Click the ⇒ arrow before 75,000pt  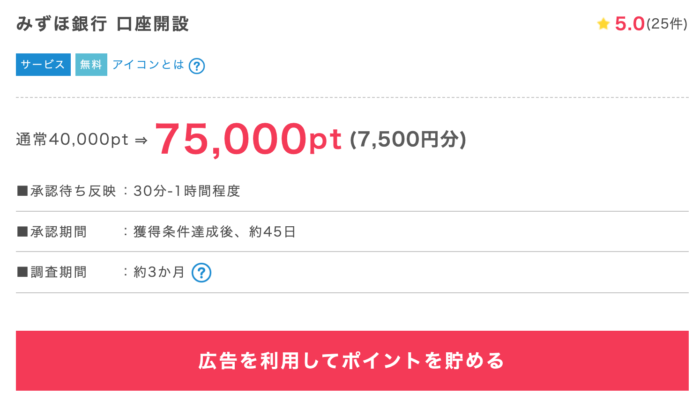pos(141,141)
